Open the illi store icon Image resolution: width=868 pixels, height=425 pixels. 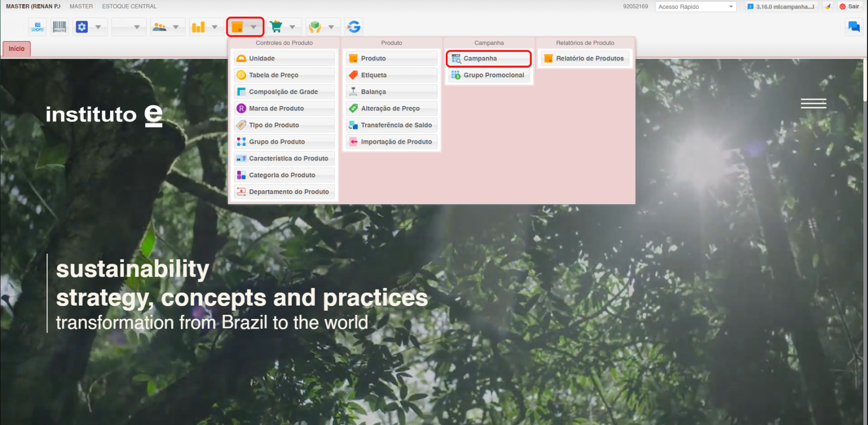pos(37,27)
